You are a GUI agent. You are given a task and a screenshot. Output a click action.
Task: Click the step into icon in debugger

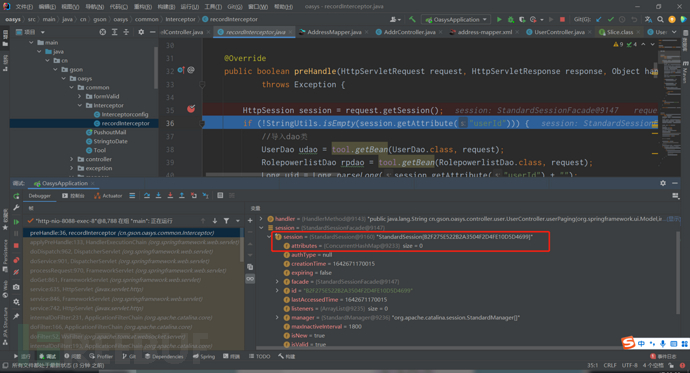point(158,195)
